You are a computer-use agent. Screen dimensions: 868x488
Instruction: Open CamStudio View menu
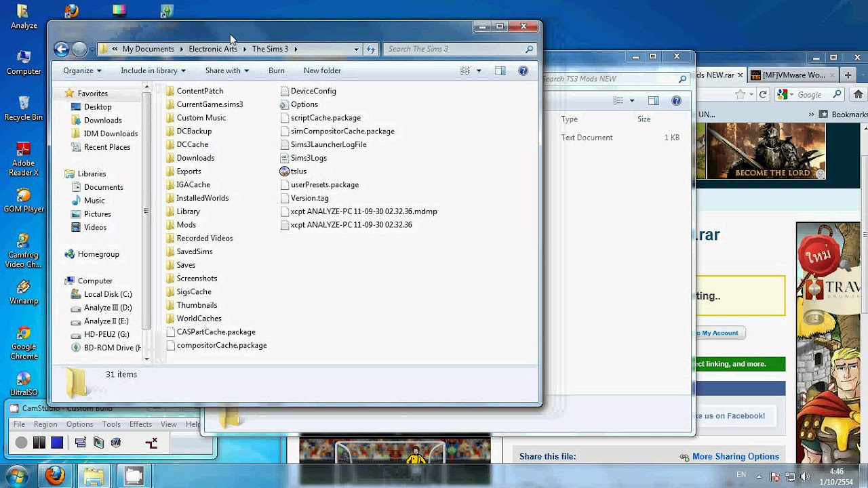pyautogui.click(x=169, y=424)
